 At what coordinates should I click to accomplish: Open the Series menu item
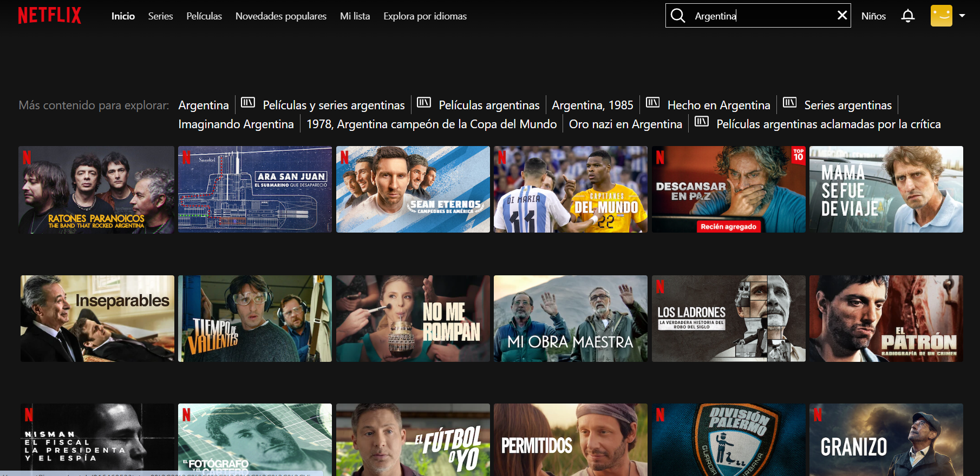point(161,16)
